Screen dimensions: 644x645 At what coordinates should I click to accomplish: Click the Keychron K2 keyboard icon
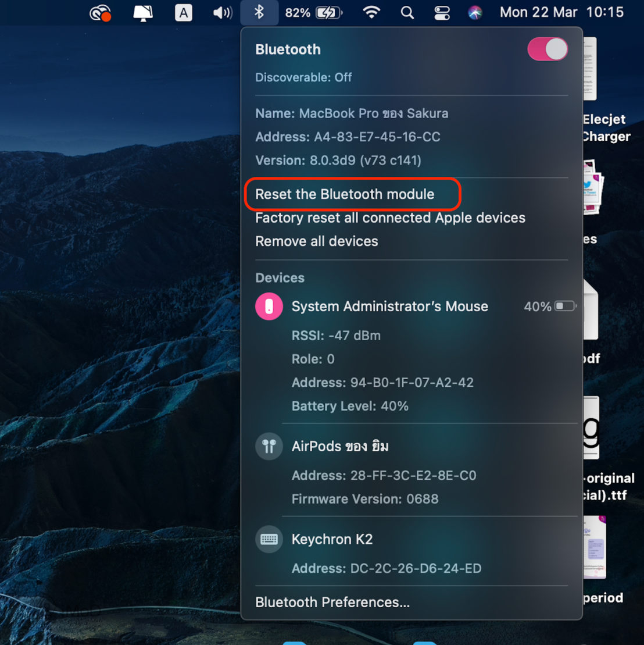coord(269,539)
